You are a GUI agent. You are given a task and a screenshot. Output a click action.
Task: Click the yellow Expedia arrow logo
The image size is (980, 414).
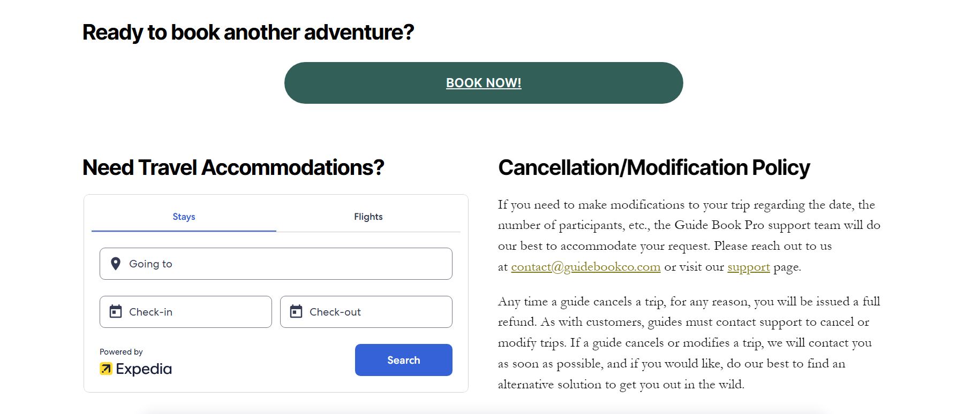[106, 369]
